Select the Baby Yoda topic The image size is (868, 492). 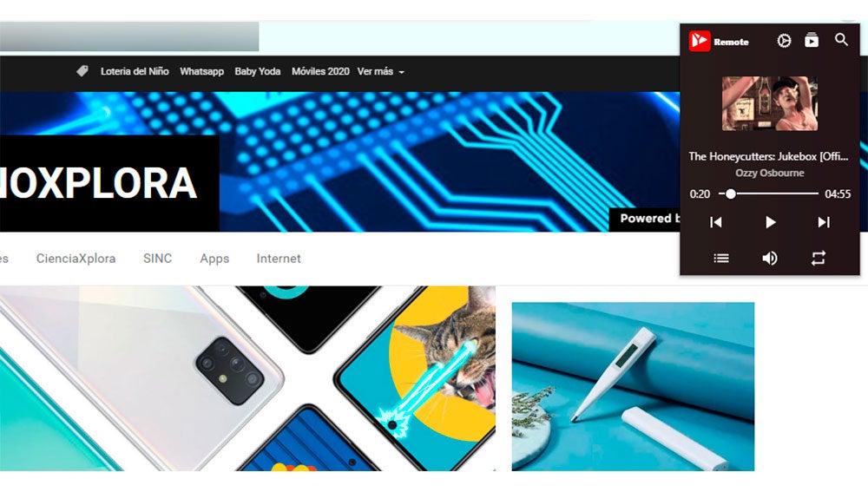(258, 71)
